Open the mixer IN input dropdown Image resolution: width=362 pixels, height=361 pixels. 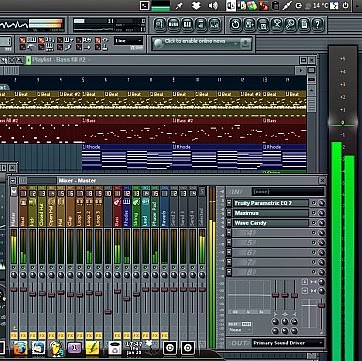pos(288,192)
